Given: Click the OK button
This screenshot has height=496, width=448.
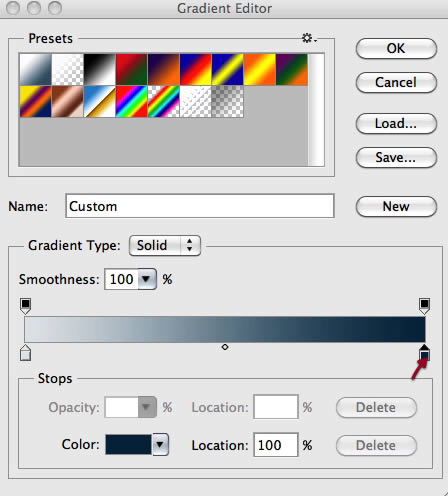Looking at the screenshot, I should click(396, 49).
